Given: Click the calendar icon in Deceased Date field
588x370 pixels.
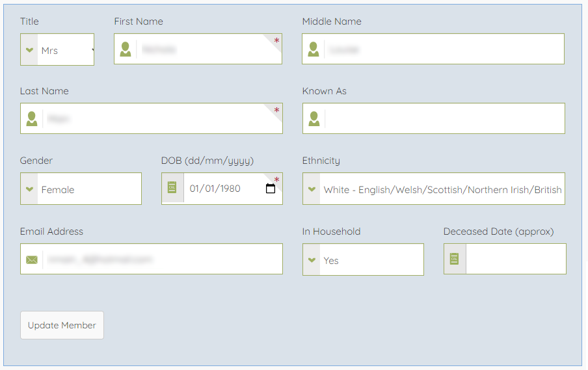Looking at the screenshot, I should coord(455,259).
